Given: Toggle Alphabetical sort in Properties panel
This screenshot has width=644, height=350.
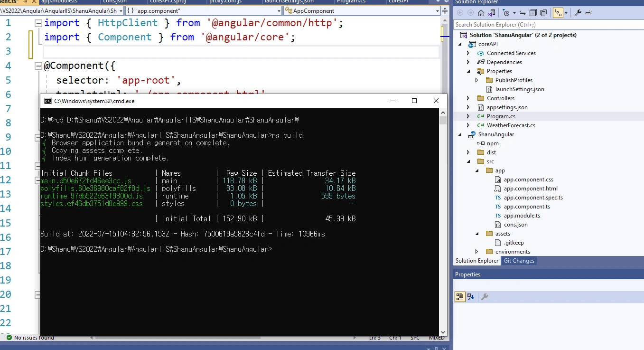Looking at the screenshot, I should [471, 297].
